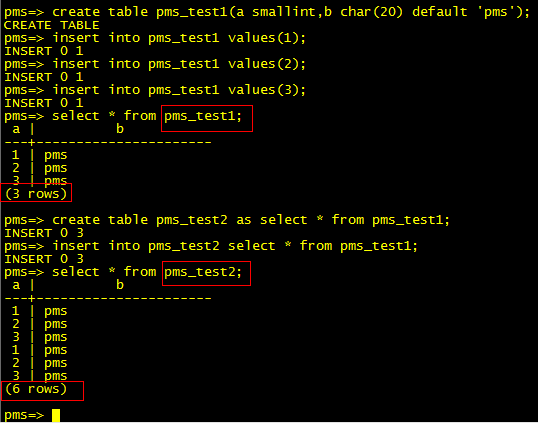The height and width of the screenshot is (425, 538).
Task: Click the final pms=> prompt text
Action: point(24,415)
